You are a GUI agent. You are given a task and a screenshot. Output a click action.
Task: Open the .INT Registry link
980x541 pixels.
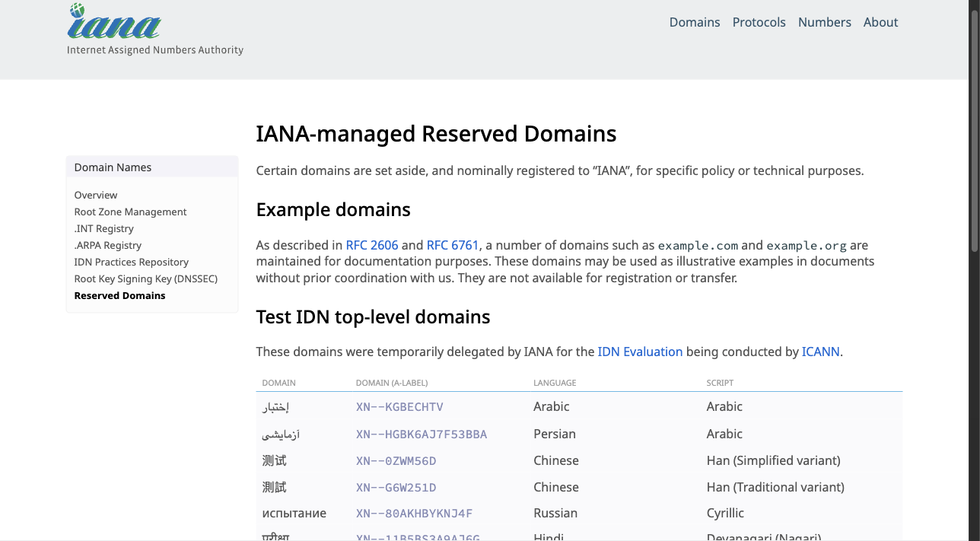coord(103,228)
